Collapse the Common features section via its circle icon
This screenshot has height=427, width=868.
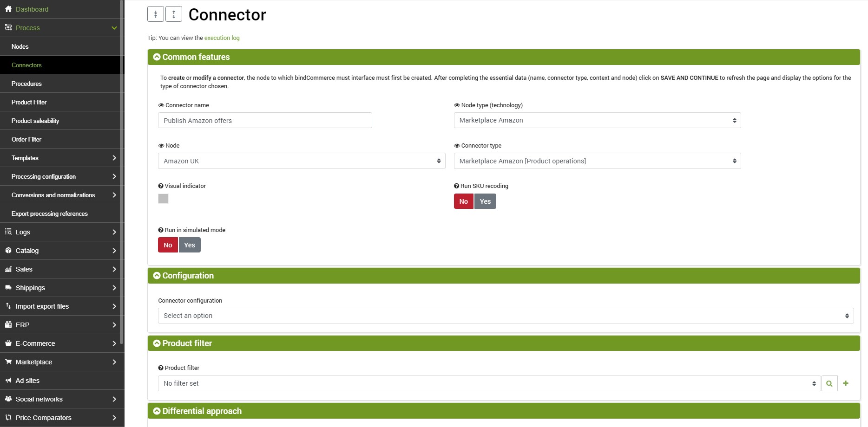coord(157,57)
